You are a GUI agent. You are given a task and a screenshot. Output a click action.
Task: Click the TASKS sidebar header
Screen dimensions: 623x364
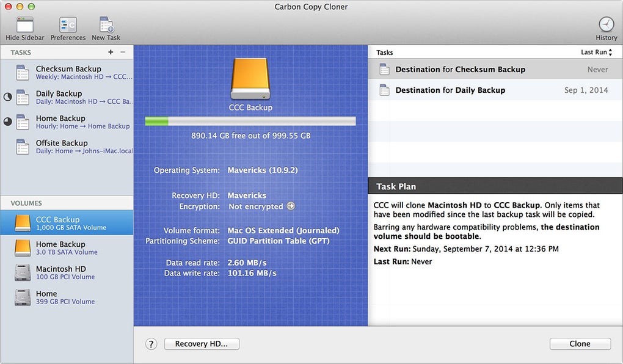coord(21,53)
